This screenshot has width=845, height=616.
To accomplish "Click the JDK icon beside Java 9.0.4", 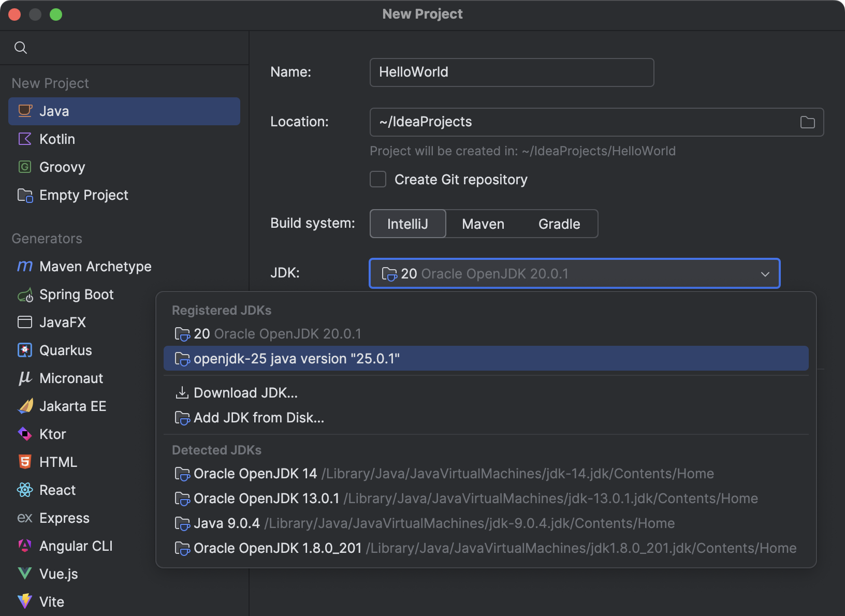I will pos(182,523).
